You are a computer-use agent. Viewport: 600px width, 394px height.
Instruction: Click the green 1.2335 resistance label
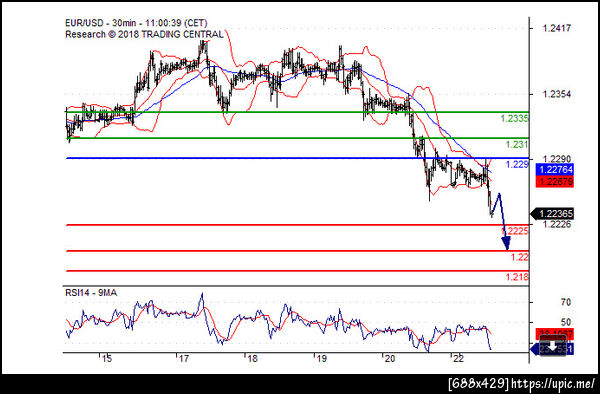pyautogui.click(x=515, y=119)
